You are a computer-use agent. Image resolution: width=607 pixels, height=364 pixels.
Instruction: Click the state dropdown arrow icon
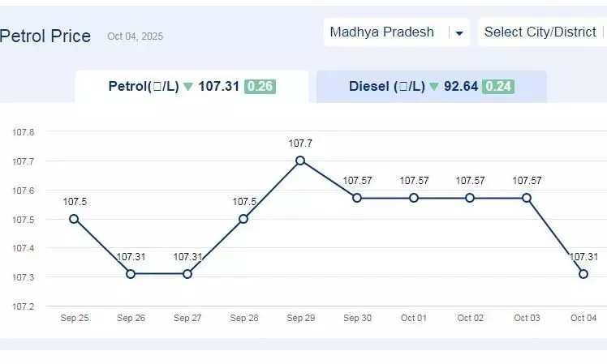(x=459, y=33)
